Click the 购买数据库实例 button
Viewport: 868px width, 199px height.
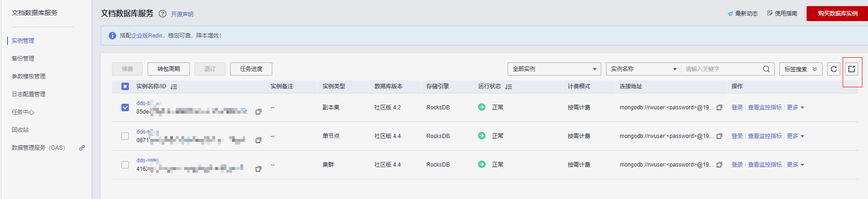point(837,14)
